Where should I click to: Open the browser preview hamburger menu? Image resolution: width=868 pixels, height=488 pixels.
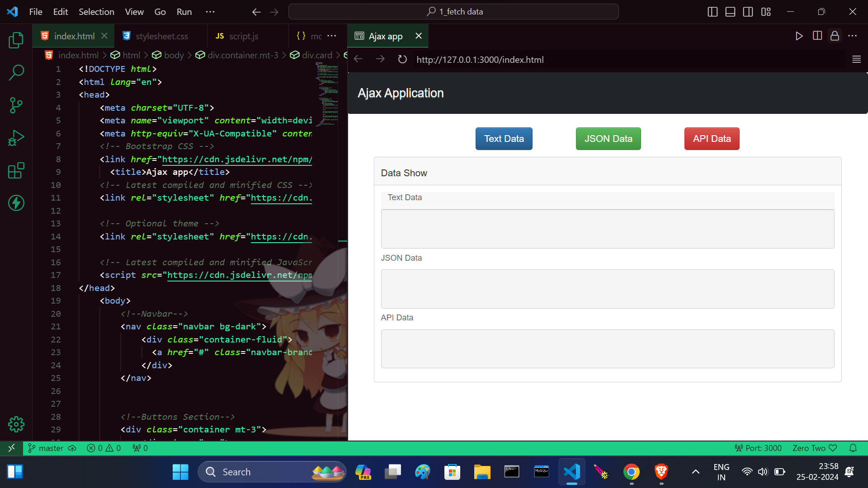[x=856, y=59]
